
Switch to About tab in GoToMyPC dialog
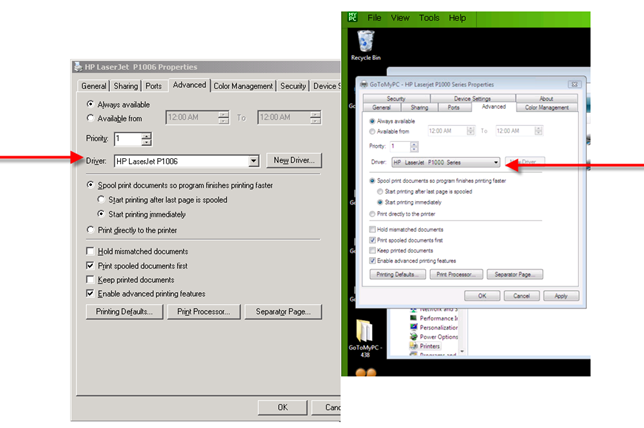546,99
